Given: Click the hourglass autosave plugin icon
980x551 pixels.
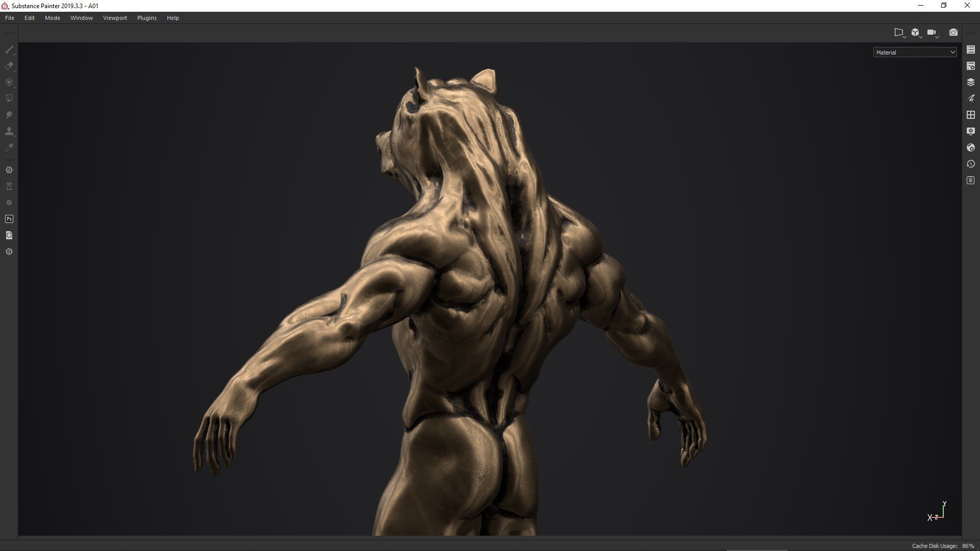Looking at the screenshot, I should coord(9,186).
